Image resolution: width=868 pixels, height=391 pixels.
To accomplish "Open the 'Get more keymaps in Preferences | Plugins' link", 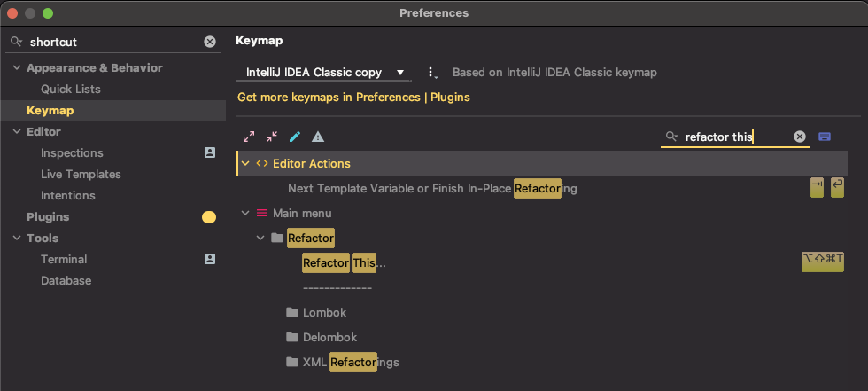I will point(353,98).
